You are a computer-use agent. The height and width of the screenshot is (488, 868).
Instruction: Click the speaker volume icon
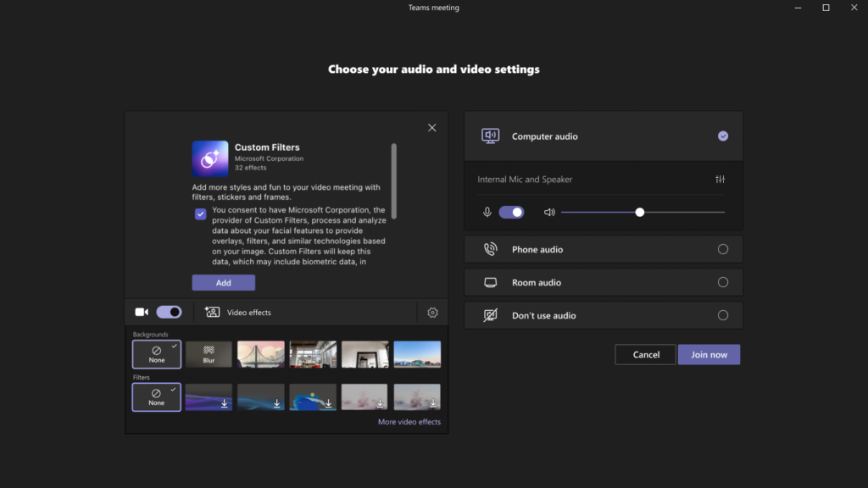click(549, 213)
